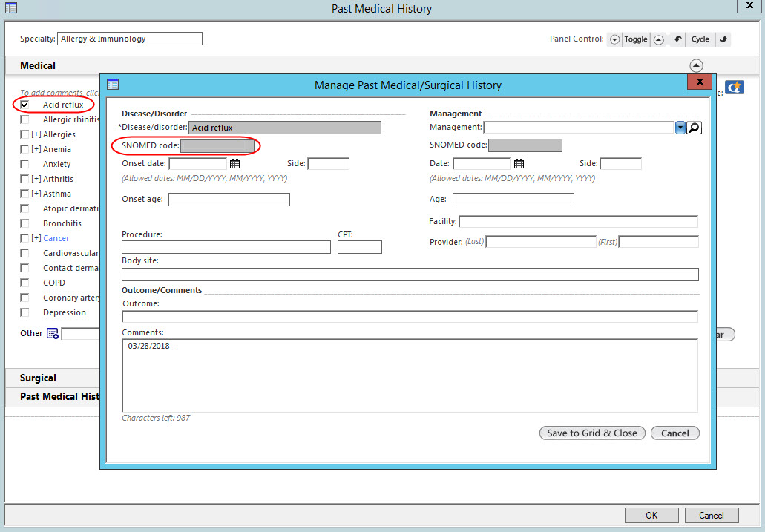Viewport: 765px width, 532px height.
Task: Uncheck Acid reflux checkbox
Action: 24,105
